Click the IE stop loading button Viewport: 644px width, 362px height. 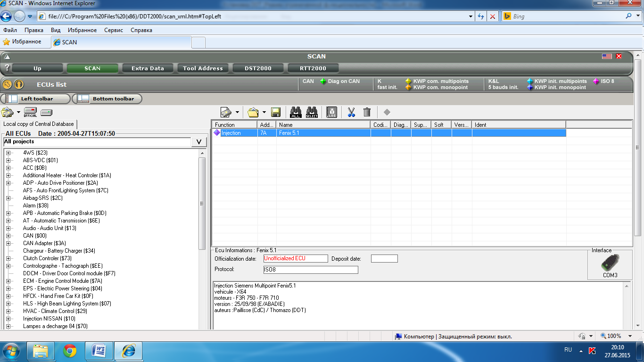[493, 16]
